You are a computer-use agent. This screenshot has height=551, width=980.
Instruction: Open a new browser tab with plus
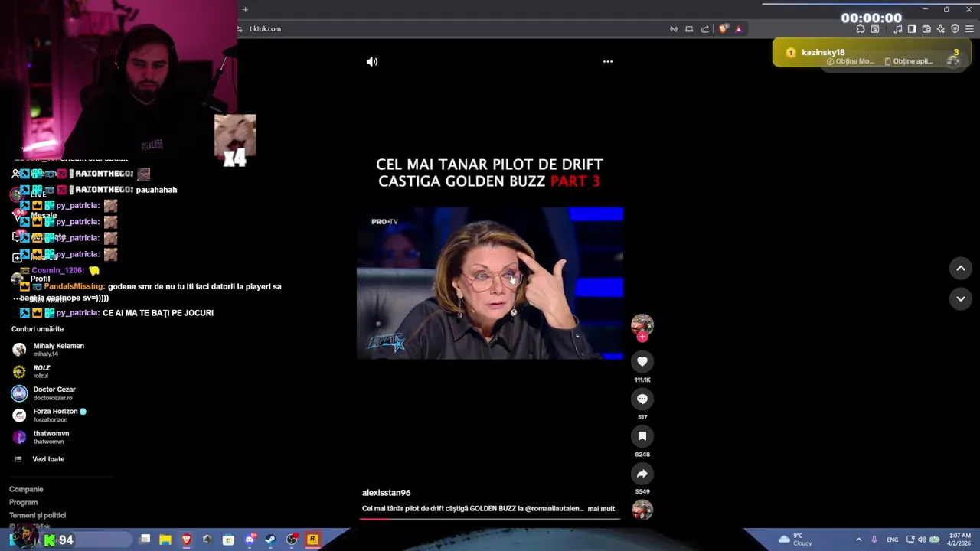[x=245, y=9]
